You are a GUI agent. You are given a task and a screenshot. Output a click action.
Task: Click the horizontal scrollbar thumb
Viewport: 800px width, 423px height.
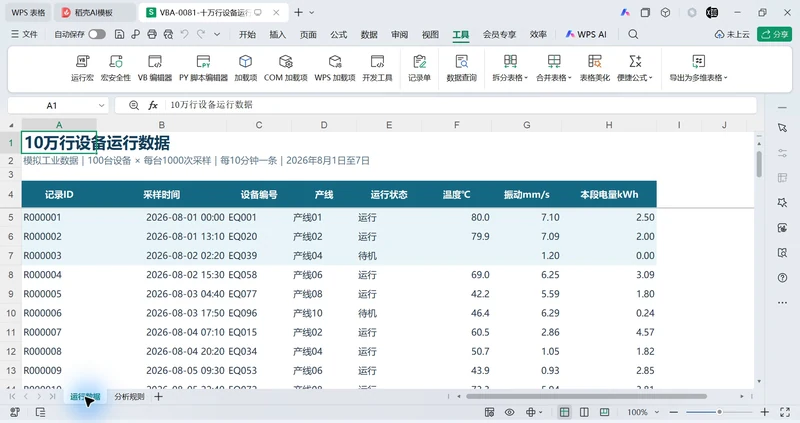586,396
